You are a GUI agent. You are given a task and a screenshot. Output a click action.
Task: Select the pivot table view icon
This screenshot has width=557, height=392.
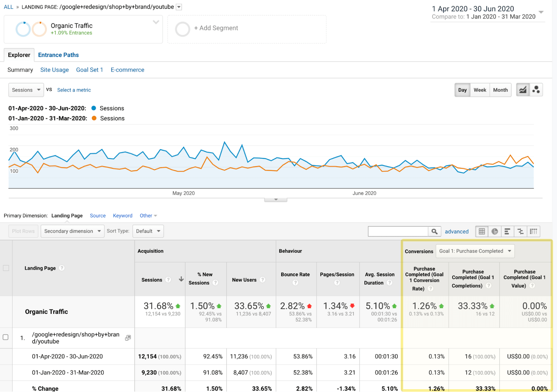point(533,231)
